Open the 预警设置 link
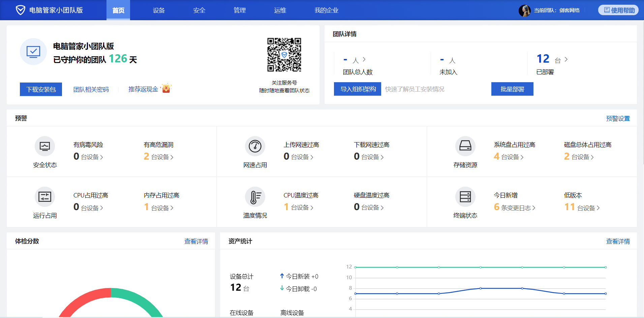The image size is (644, 318). [618, 119]
